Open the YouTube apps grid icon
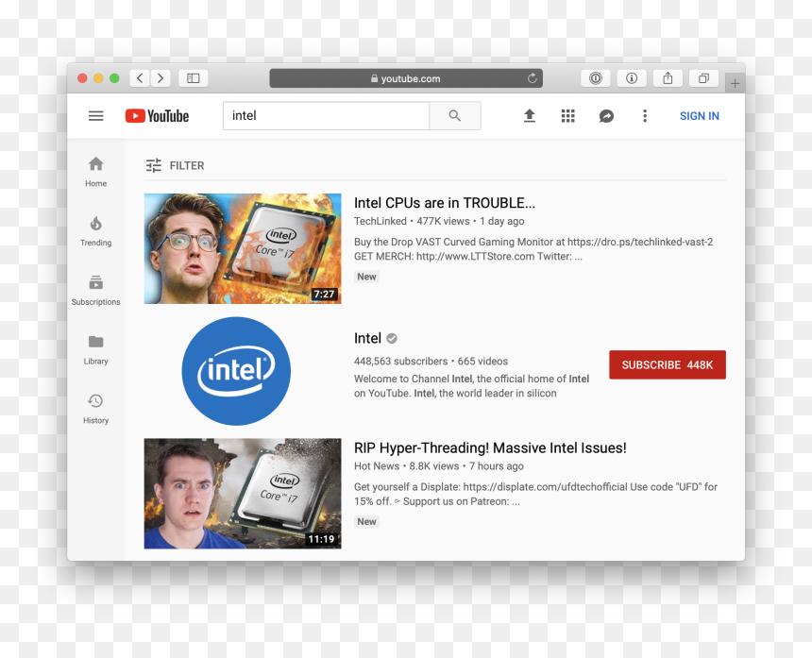This screenshot has height=658, width=812. (568, 116)
